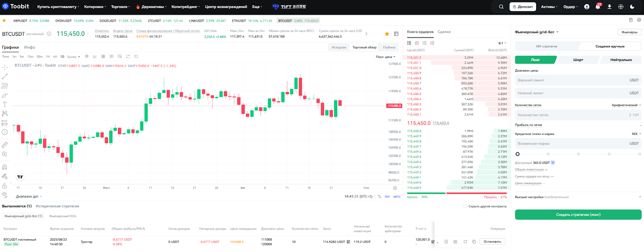Open the chart indicators icon
The image size is (644, 252).
click(x=95, y=56)
